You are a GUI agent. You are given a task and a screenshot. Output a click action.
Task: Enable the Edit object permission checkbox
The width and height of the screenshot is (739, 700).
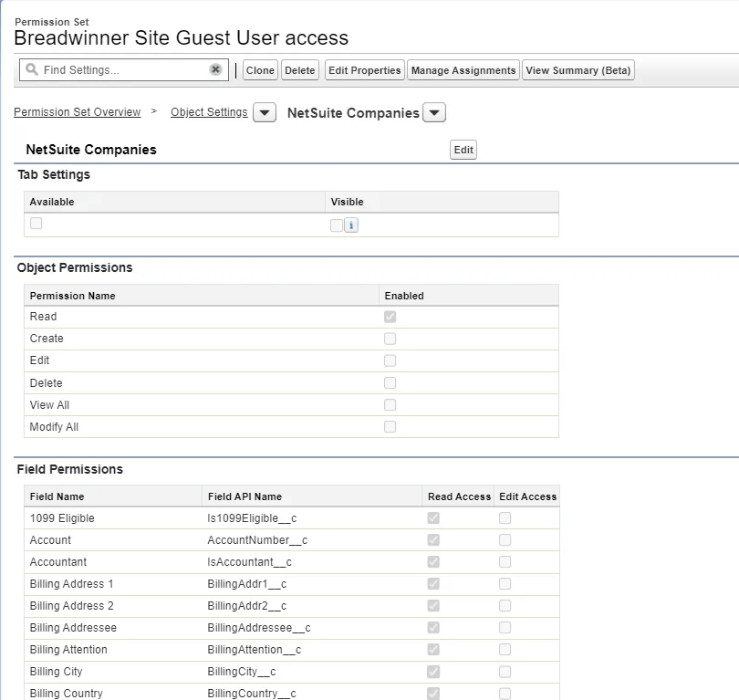click(x=390, y=360)
